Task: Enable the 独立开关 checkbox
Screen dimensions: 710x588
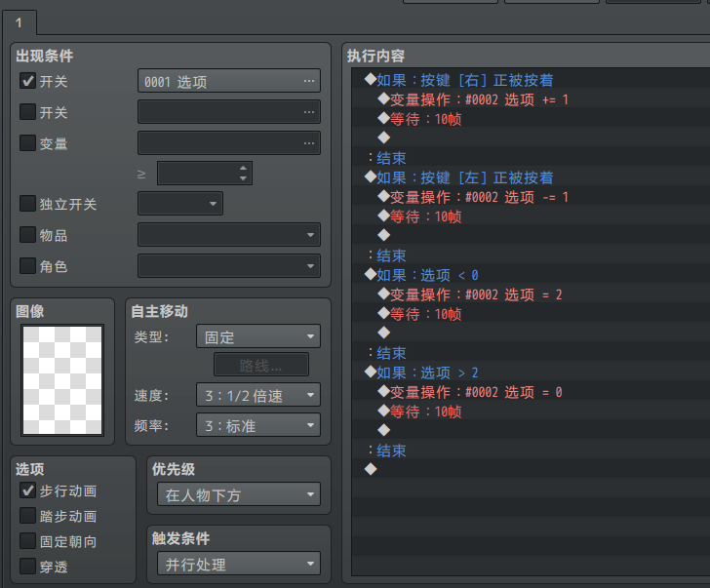Action: coord(27,204)
